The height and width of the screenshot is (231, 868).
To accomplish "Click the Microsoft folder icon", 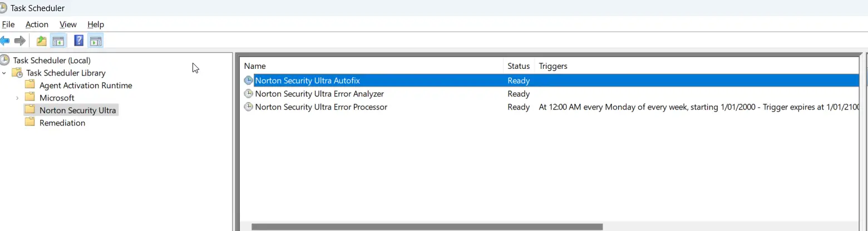I will click(30, 97).
